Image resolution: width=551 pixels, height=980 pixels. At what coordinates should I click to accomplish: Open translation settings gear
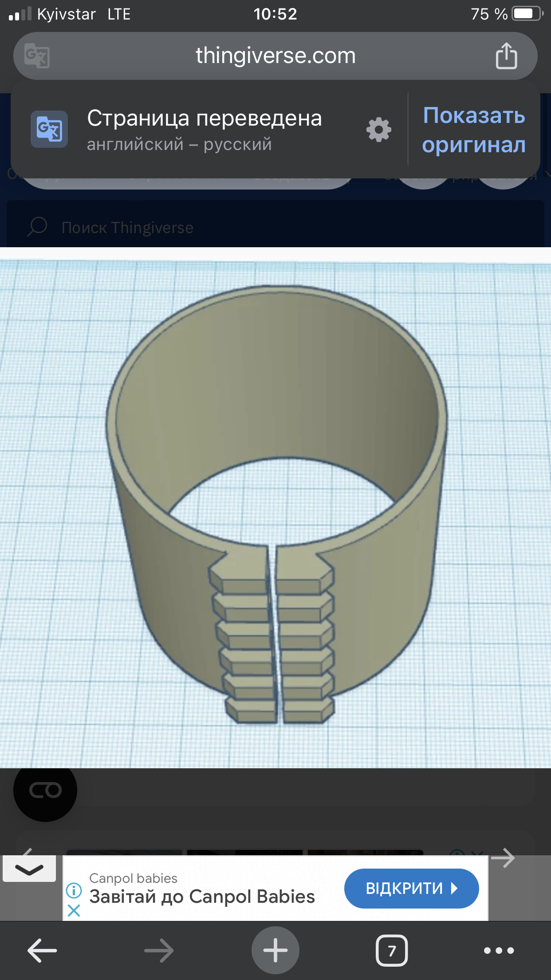tap(379, 130)
